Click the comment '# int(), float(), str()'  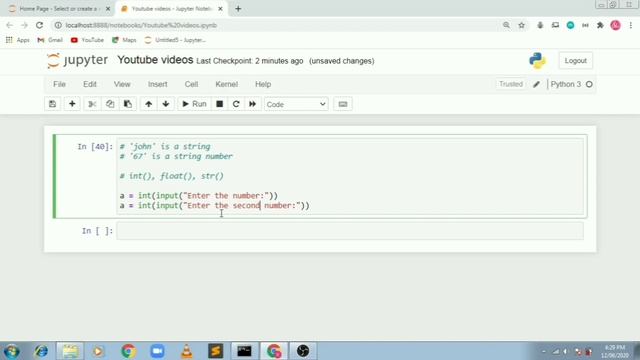pos(171,176)
